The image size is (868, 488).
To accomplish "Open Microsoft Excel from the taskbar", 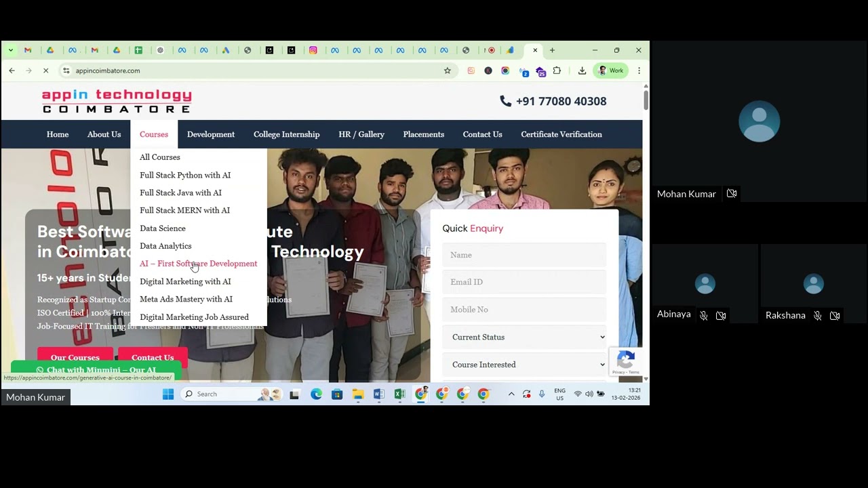I will pyautogui.click(x=399, y=394).
